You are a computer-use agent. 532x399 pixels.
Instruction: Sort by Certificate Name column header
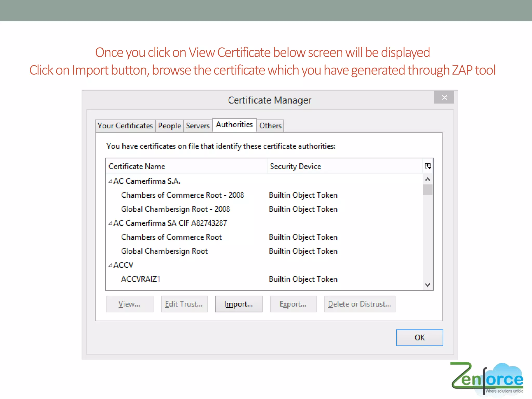[x=186, y=166]
